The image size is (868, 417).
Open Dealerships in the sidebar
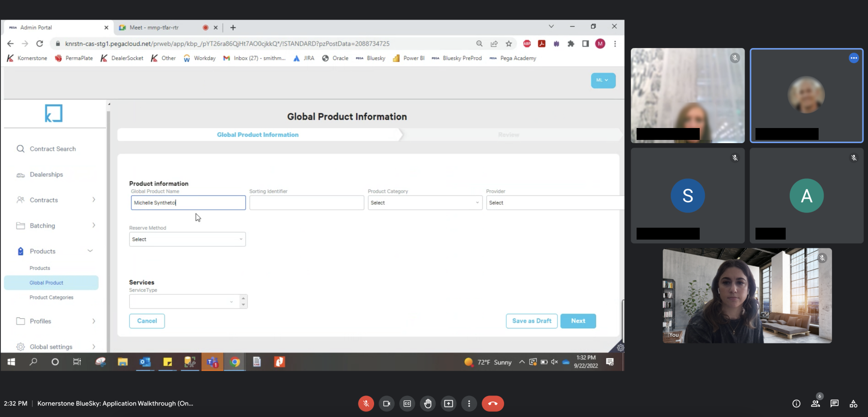(46, 174)
